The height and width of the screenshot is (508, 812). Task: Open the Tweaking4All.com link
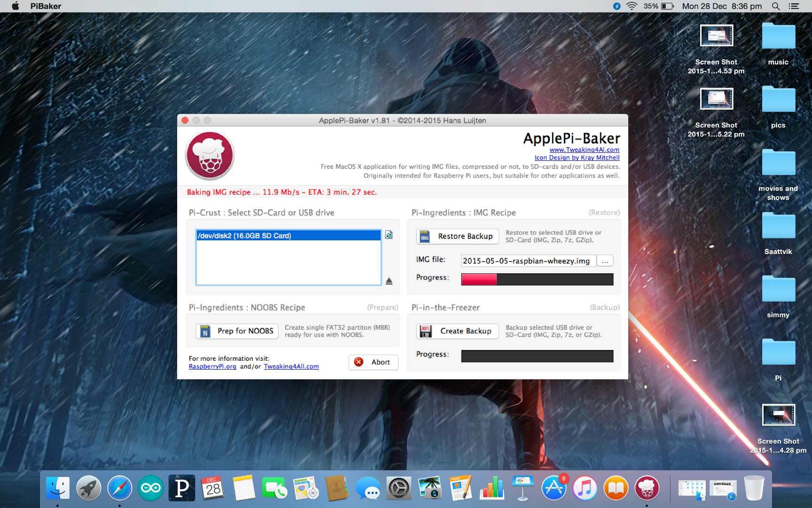point(291,366)
